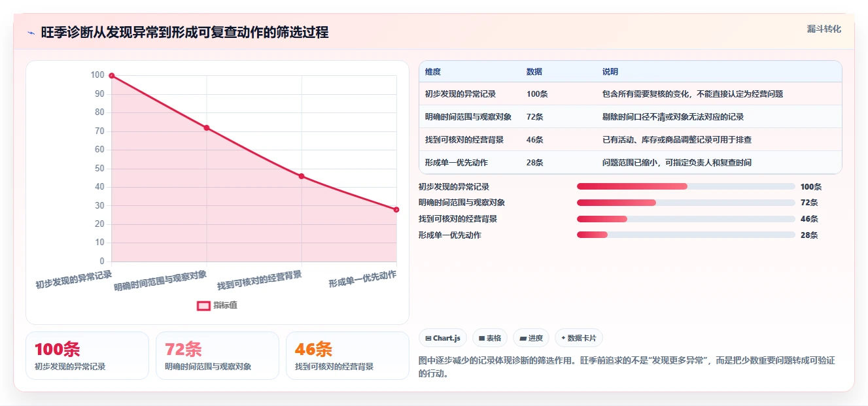Click table cell 形成单一优先动作
The width and height of the screenshot is (868, 406).
457,163
